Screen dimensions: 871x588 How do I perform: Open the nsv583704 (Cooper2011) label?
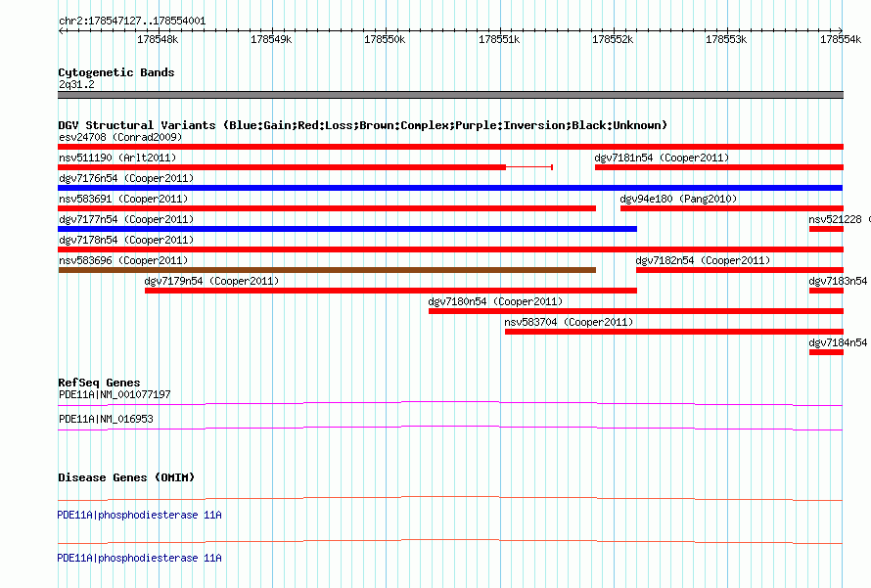click(x=569, y=322)
